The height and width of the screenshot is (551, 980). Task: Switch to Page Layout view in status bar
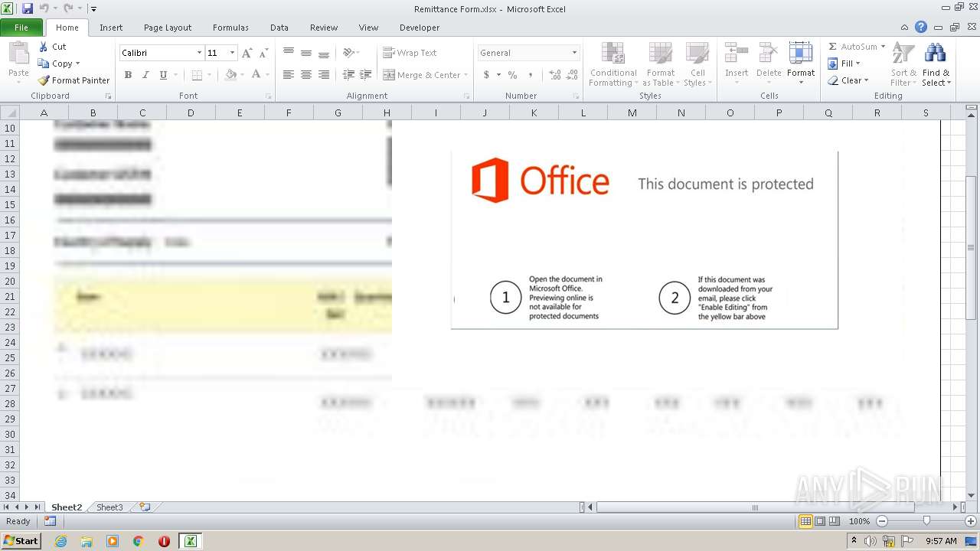(x=820, y=521)
